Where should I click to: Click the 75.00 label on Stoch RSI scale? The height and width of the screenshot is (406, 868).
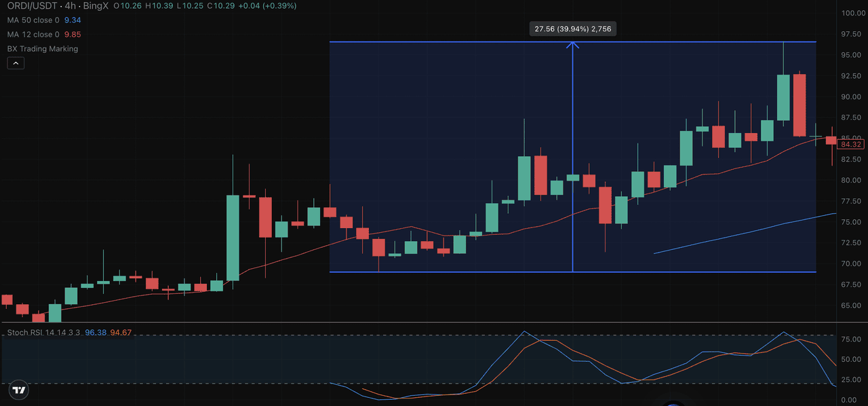click(x=851, y=339)
